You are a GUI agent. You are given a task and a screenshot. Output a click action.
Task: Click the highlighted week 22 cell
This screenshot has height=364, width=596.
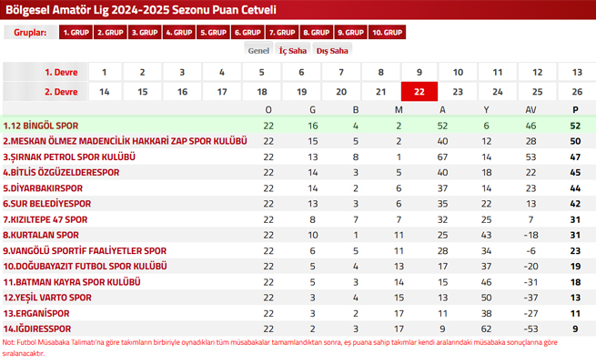419,92
